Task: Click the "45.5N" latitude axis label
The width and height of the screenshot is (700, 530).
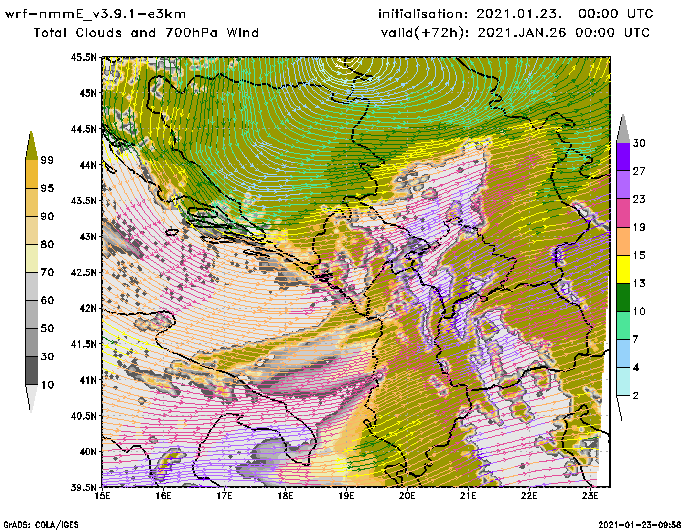Action: 83,57
